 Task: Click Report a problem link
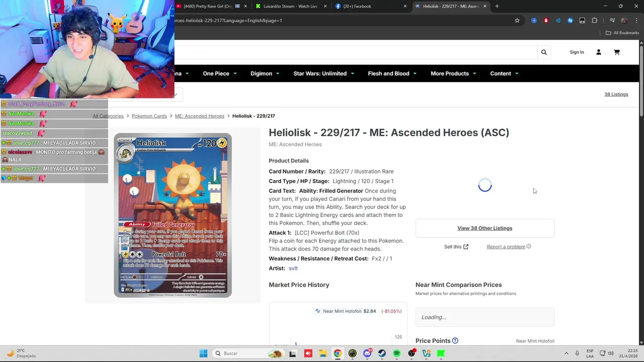506,247
